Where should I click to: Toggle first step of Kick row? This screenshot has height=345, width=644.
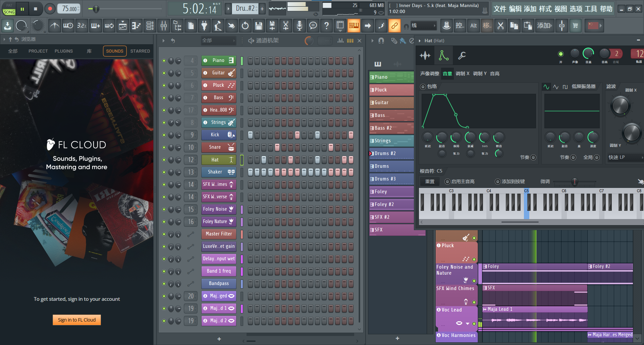250,135
